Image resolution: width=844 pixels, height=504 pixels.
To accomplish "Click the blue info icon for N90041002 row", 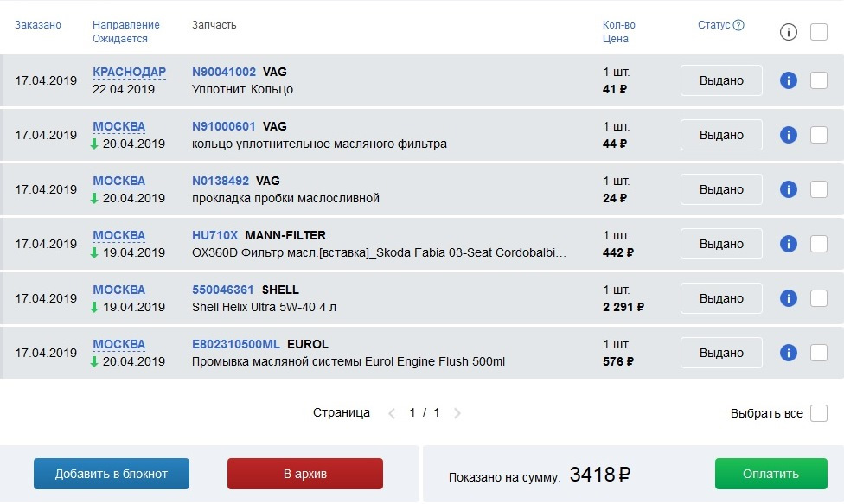I will click(788, 80).
